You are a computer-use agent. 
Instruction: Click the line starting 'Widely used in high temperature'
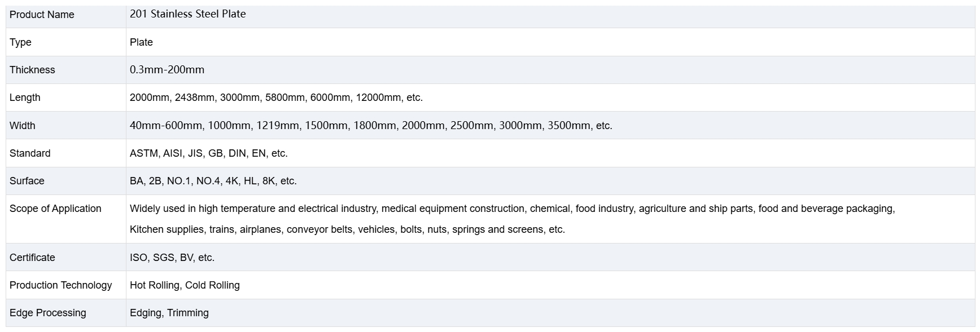[512, 209]
